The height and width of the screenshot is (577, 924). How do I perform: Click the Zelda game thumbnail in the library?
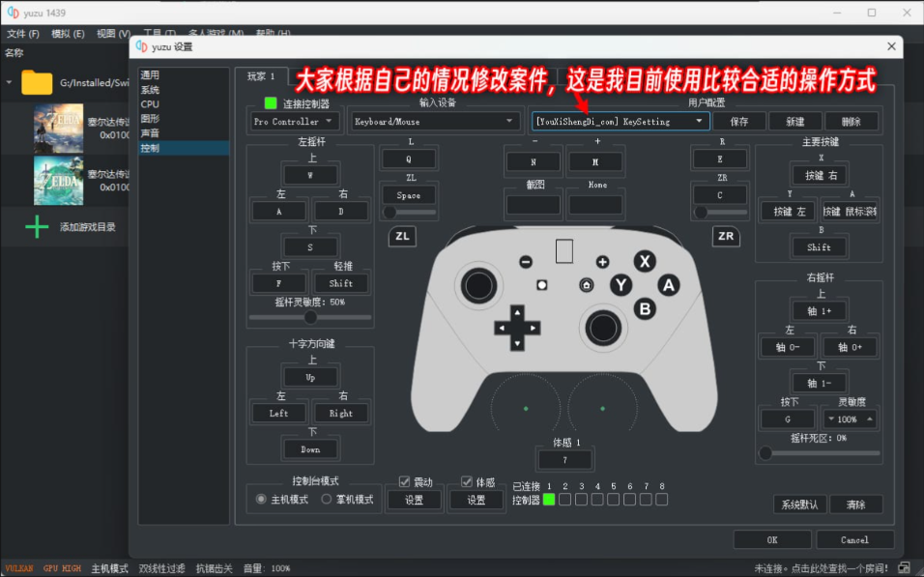tap(58, 126)
